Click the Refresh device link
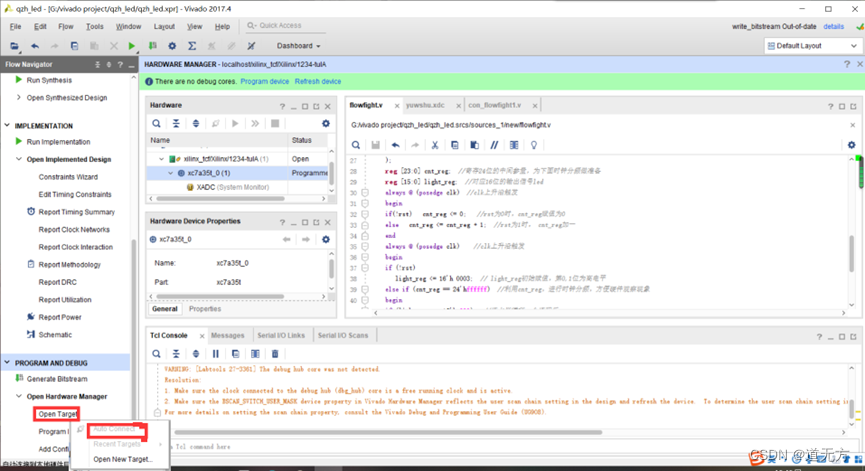Image resolution: width=865 pixels, height=471 pixels. coord(318,82)
